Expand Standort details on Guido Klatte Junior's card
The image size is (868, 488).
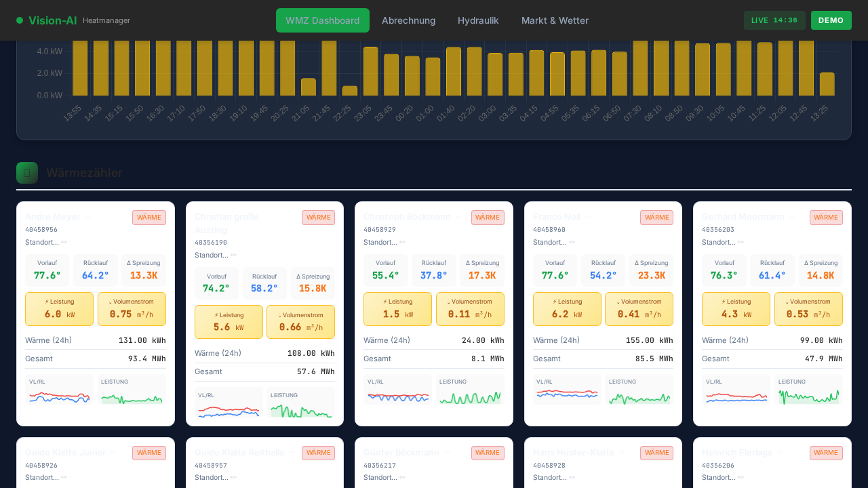click(x=64, y=477)
